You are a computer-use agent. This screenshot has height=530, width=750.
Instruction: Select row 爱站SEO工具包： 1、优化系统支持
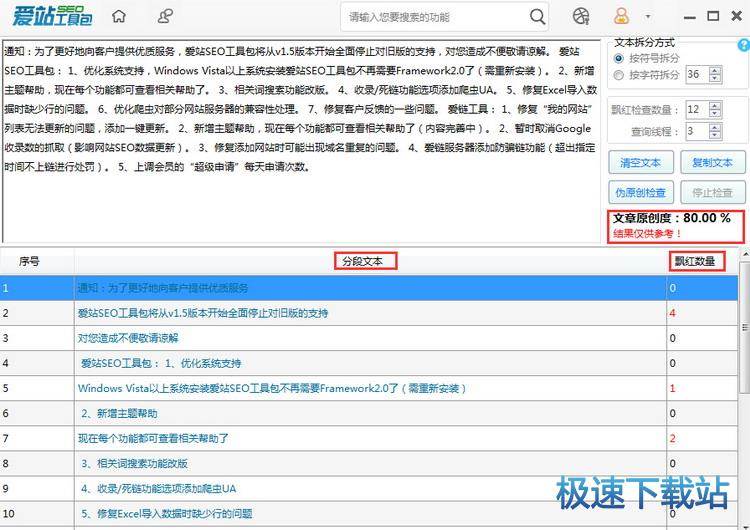point(369,363)
